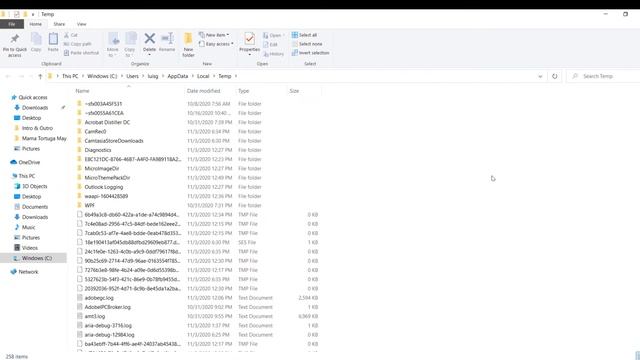Open address bar history dropdown chevron

(540, 76)
